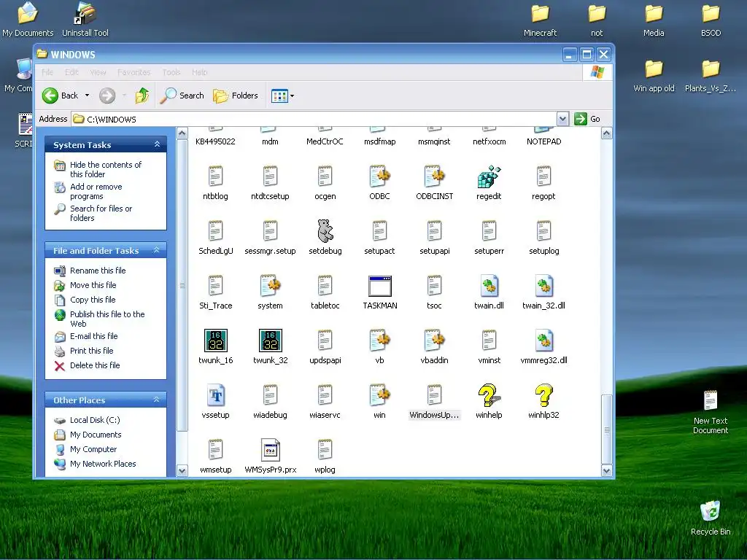The width and height of the screenshot is (747, 560).
Task: Click Hide the contents of this folder
Action: coord(106,169)
